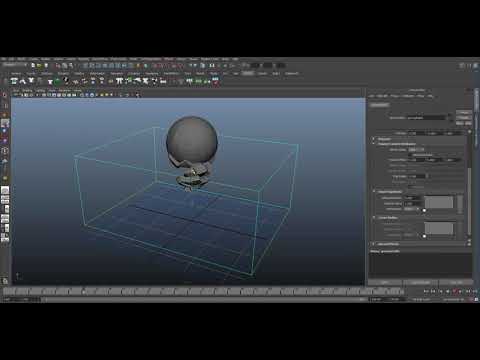Open the viewport Lighting menu
The width and height of the screenshot is (480, 360).
40,90
